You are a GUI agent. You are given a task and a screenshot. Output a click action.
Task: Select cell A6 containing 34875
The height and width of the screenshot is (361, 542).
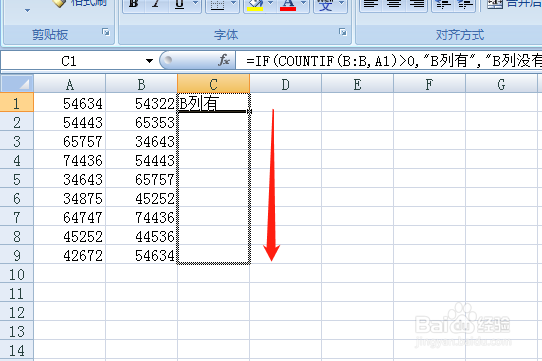70,198
